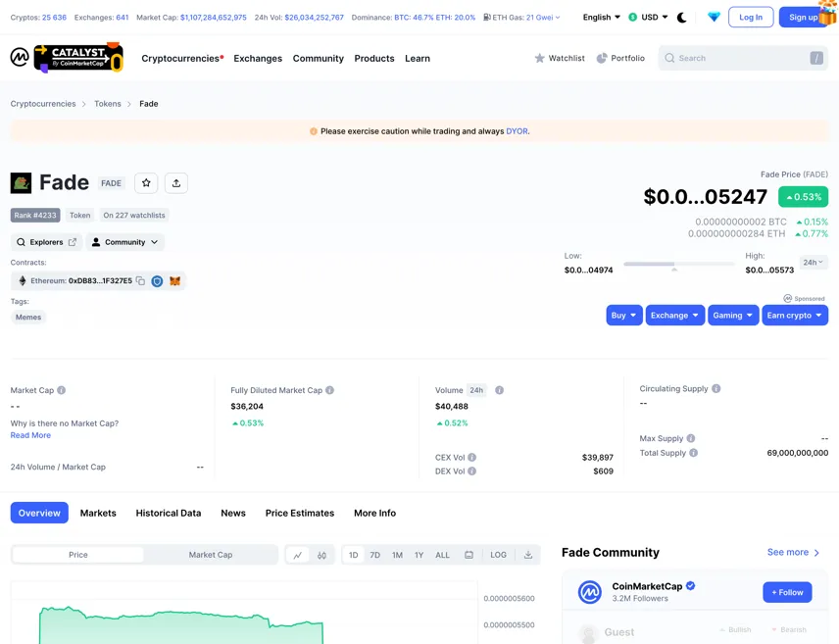The height and width of the screenshot is (644, 839).
Task: Show Total Supply info icon
Action: pos(694,453)
